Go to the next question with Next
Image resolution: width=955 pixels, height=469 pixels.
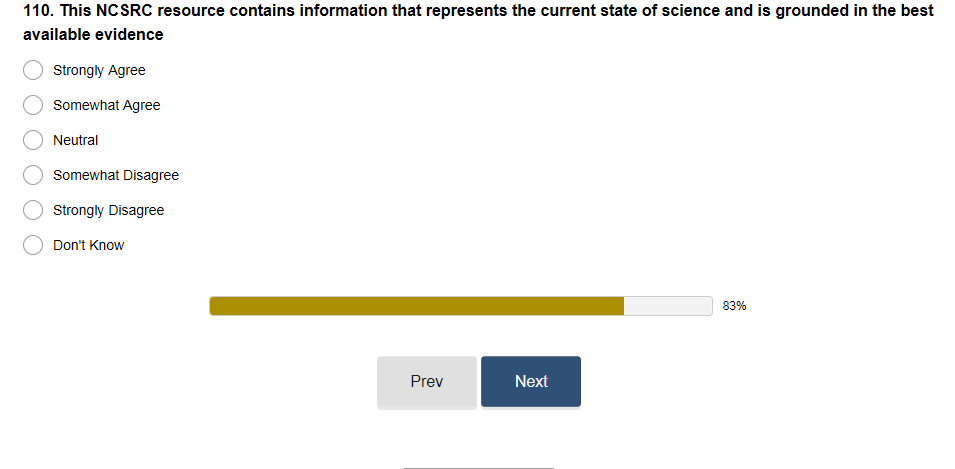coord(531,381)
